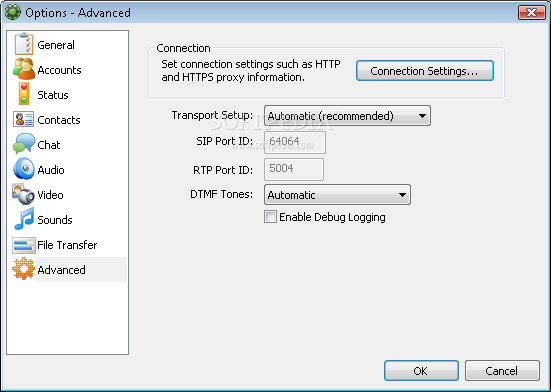Viewport: 551px width, 392px height.
Task: Open the Sounds section label
Action: [55, 220]
